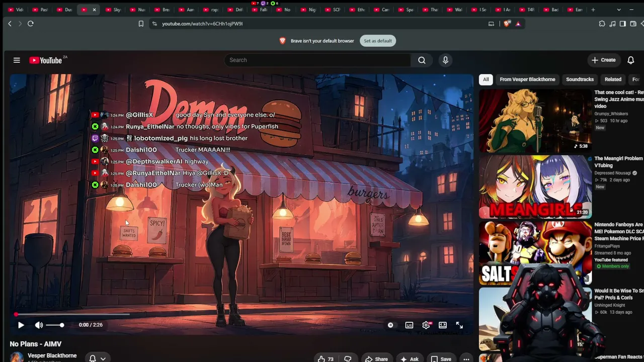Screen dimensions: 644x362
Task: View site information icon in address bar
Action: pyautogui.click(x=154, y=24)
